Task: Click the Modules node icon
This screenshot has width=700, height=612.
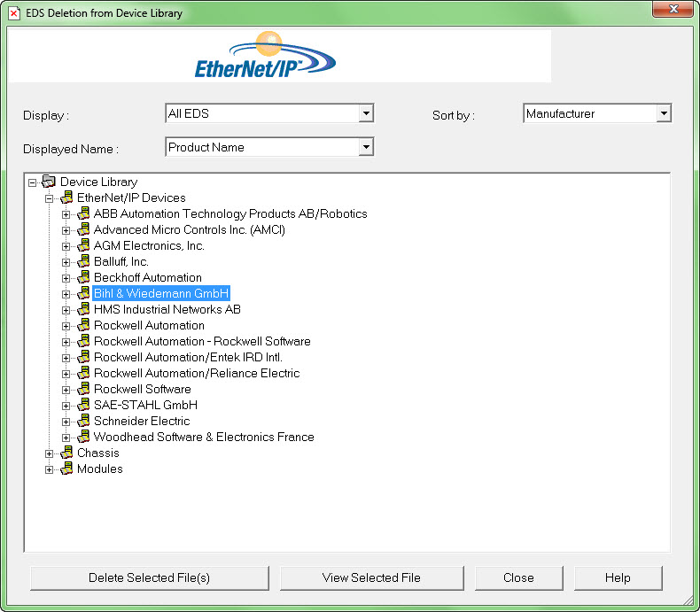Action: [66, 469]
